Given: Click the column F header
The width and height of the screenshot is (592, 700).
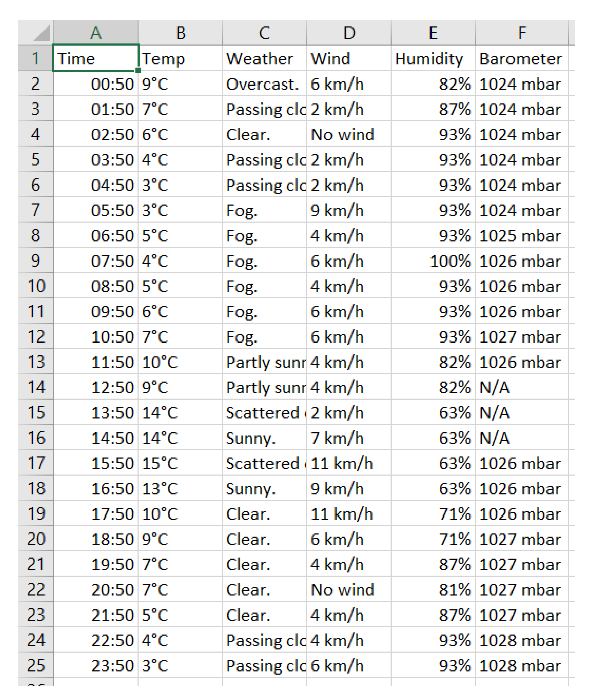Looking at the screenshot, I should [x=521, y=33].
